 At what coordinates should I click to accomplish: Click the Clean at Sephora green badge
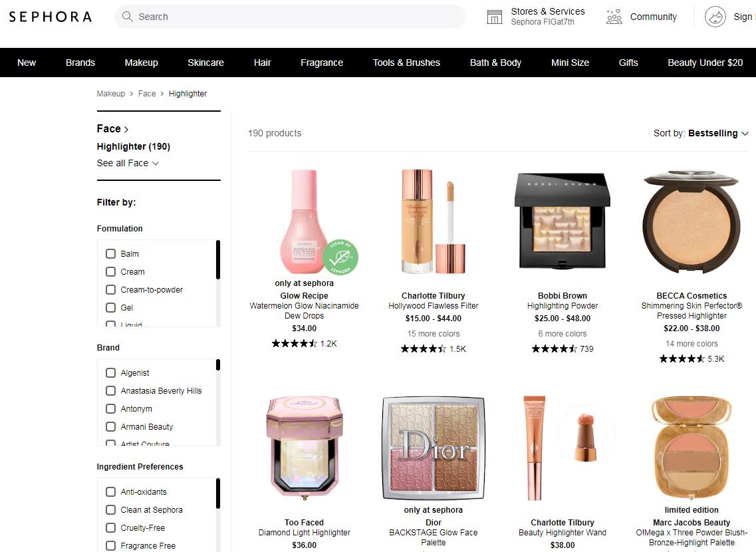340,257
